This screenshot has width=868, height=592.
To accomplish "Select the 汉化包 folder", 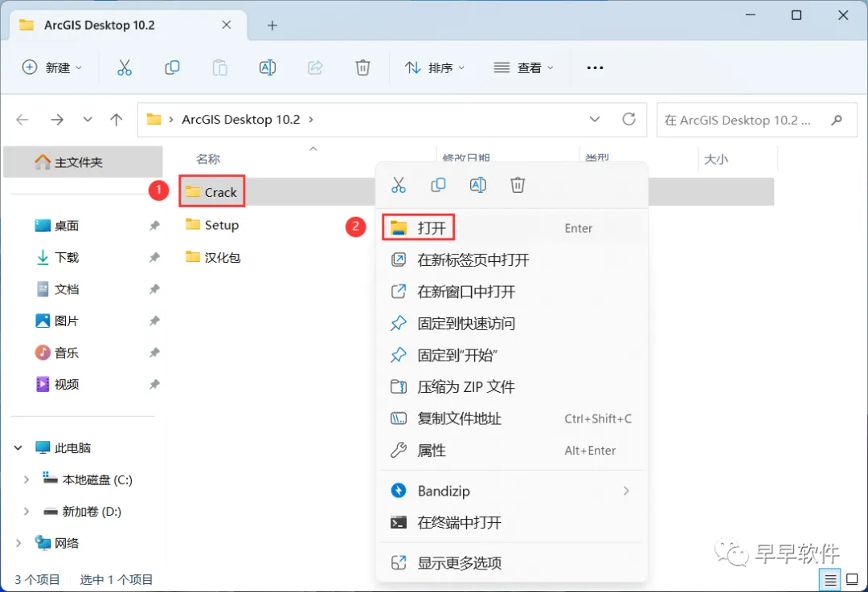I will [212, 257].
